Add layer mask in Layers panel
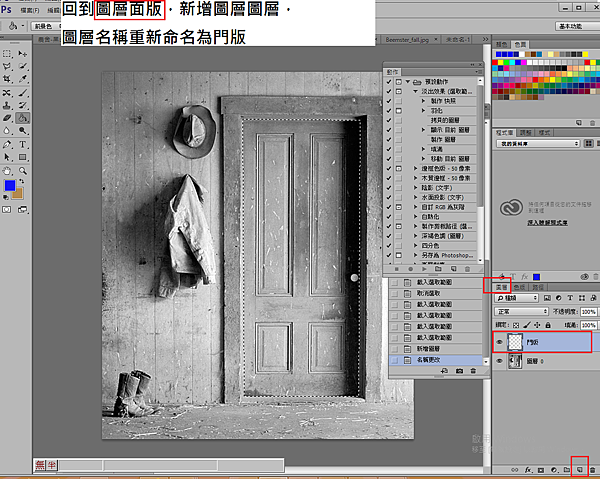This screenshot has width=600, height=479. coord(541,470)
